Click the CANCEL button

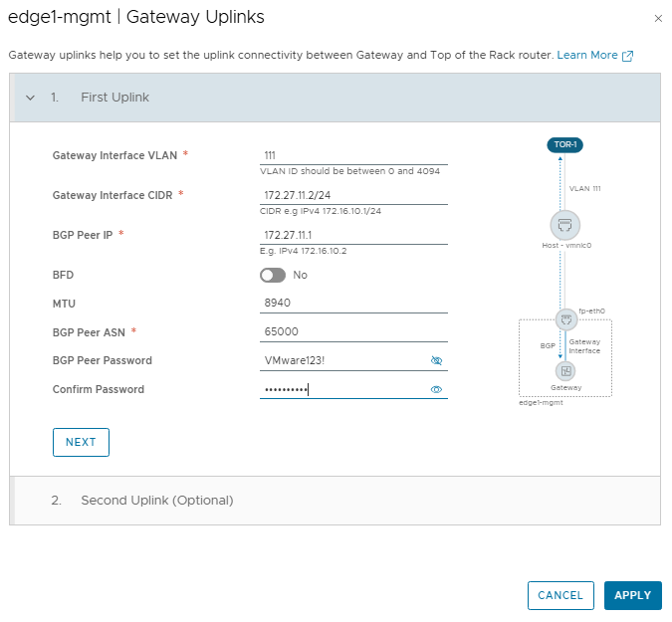pyautogui.click(x=560, y=595)
